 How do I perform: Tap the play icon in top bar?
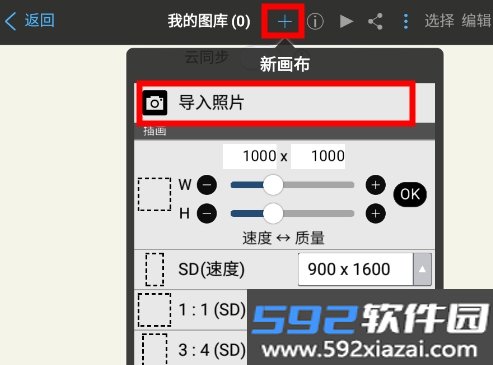(346, 22)
